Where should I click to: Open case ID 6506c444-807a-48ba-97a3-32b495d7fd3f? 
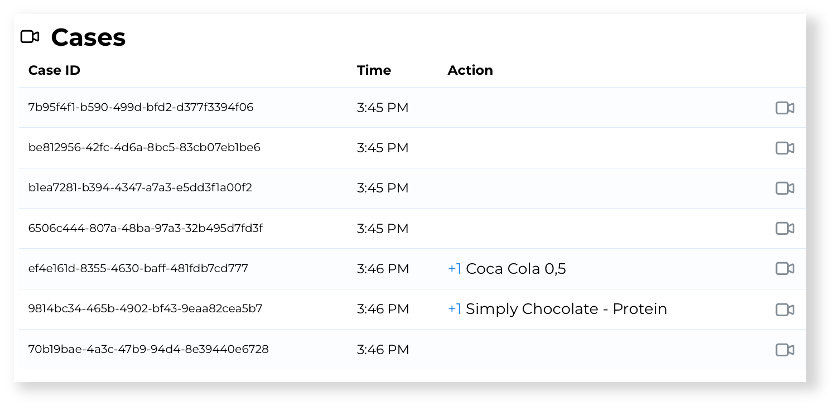point(145,228)
